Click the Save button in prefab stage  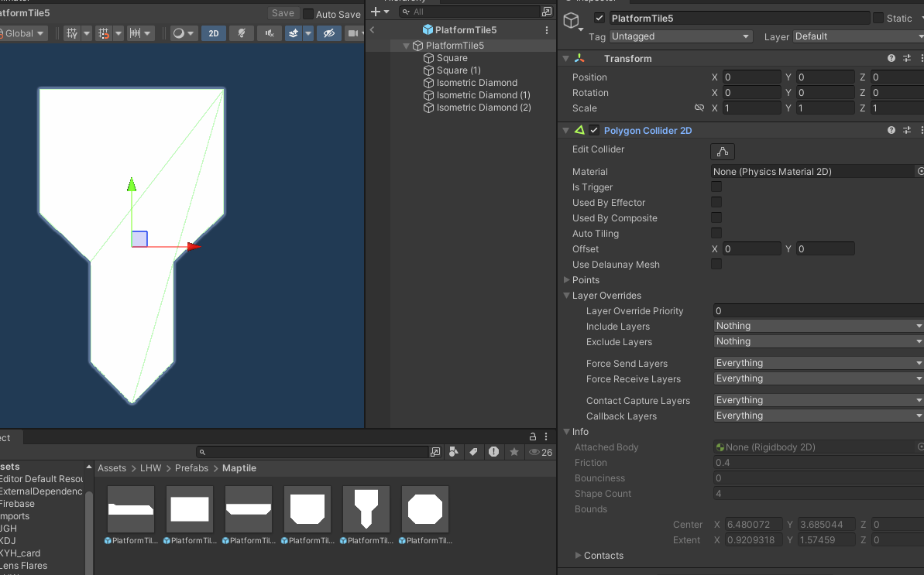click(x=283, y=13)
